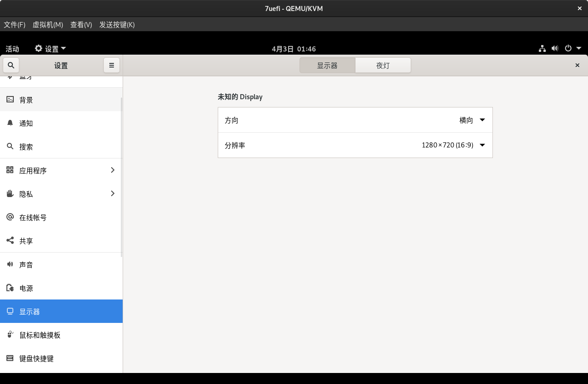Click the network status icon in top bar
This screenshot has width=588, height=384.
[x=542, y=48]
